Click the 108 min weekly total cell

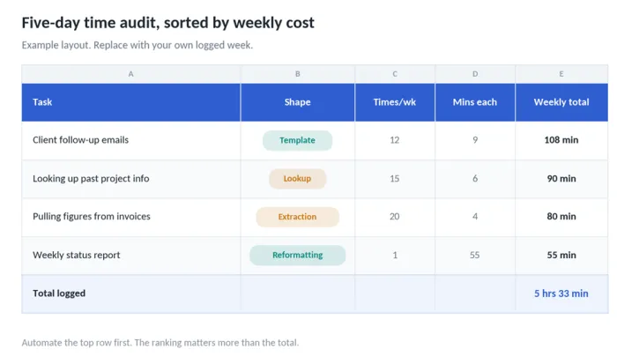point(561,140)
